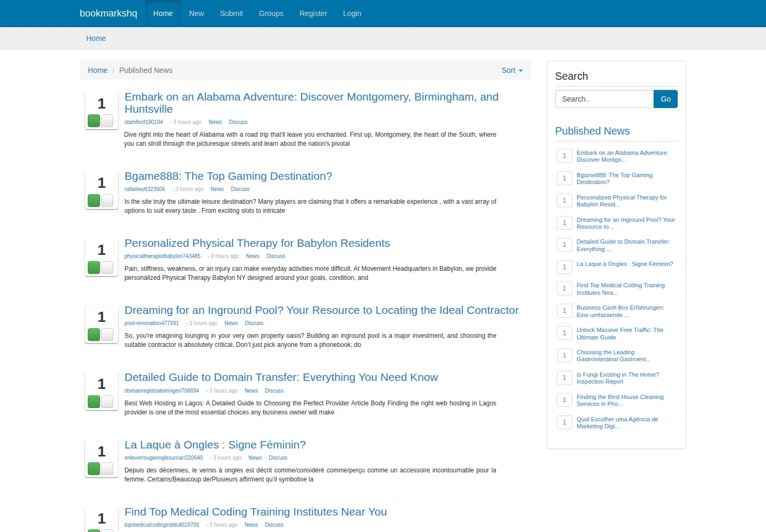Open the Dreaming for an Inground Pool headline
The image size is (766, 532).
tap(321, 310)
